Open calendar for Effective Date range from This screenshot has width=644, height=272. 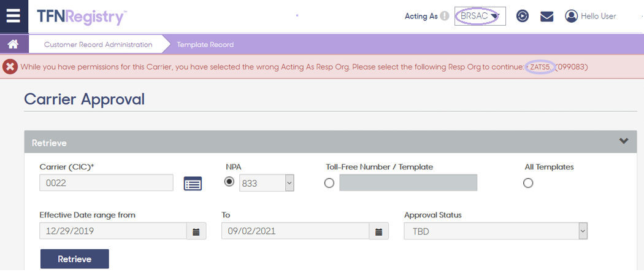196,231
